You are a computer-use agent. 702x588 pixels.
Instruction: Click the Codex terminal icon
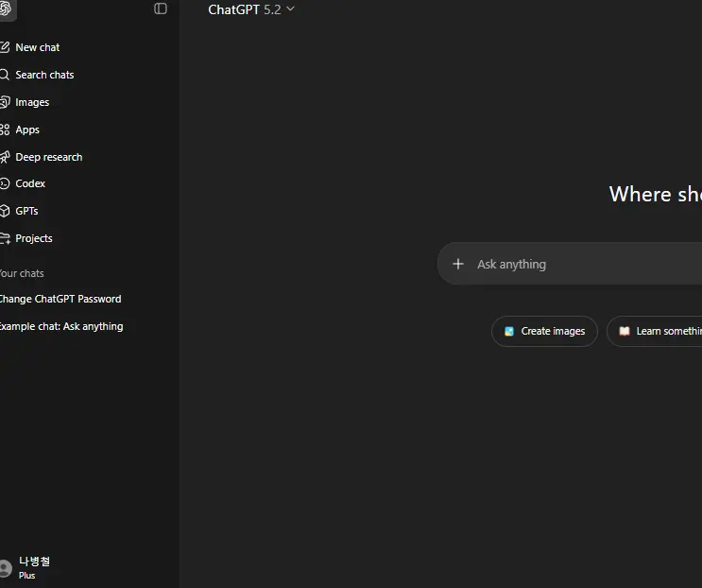[5, 183]
